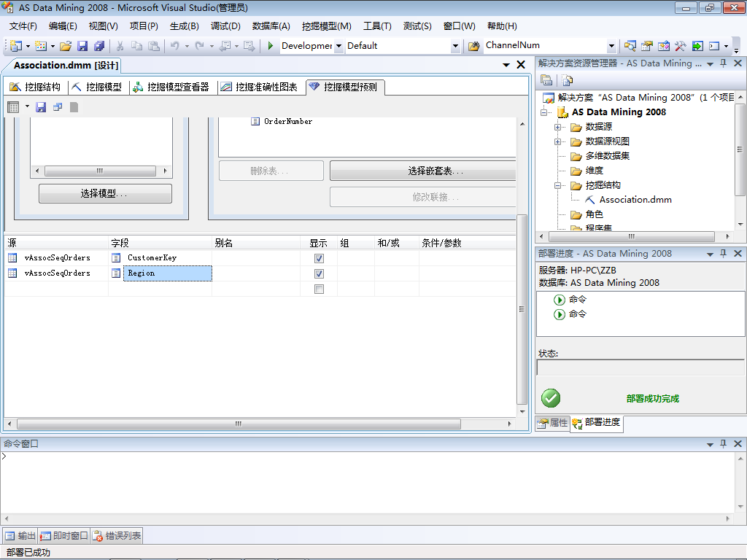Open the active files dropdown arrow for the document tabs
747x560 pixels.
click(x=506, y=65)
